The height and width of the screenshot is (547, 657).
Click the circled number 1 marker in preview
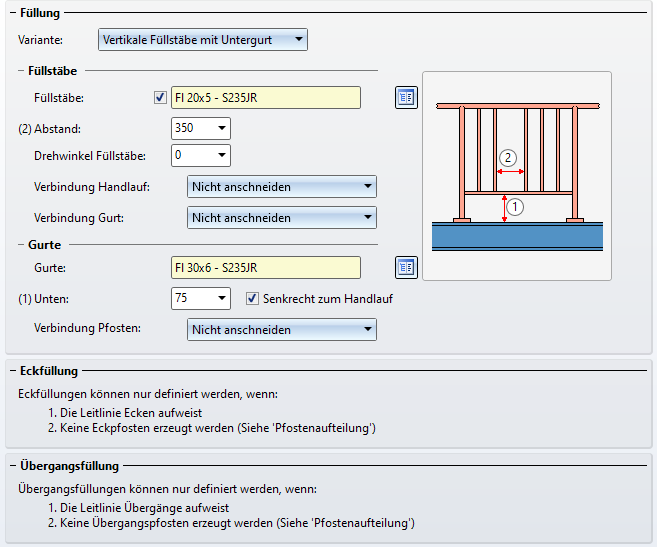point(515,207)
